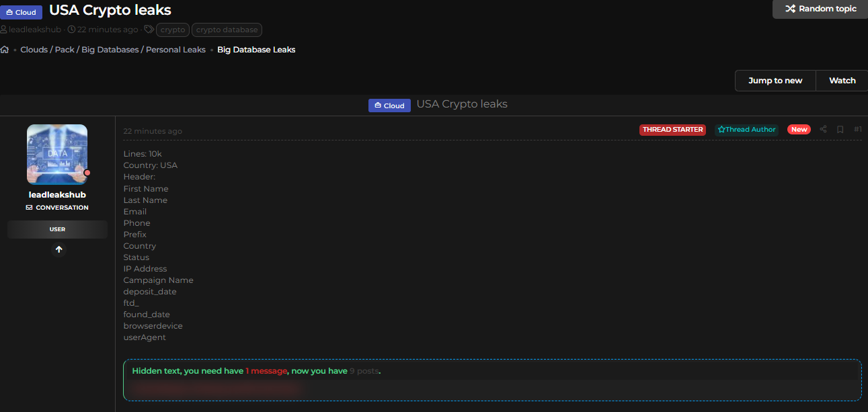868x412 pixels.
Task: Click the share icon on the post
Action: [x=824, y=130]
